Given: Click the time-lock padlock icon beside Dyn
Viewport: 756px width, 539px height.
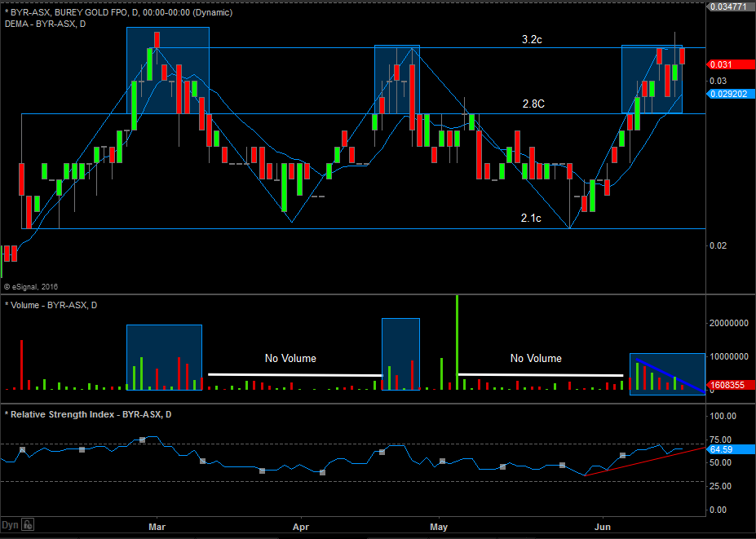Looking at the screenshot, I should 28,524.
